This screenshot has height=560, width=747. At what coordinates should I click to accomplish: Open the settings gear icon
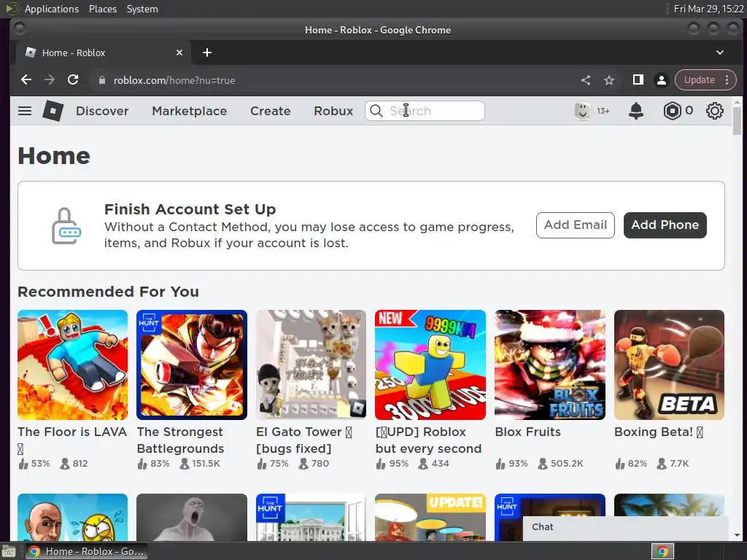(715, 111)
